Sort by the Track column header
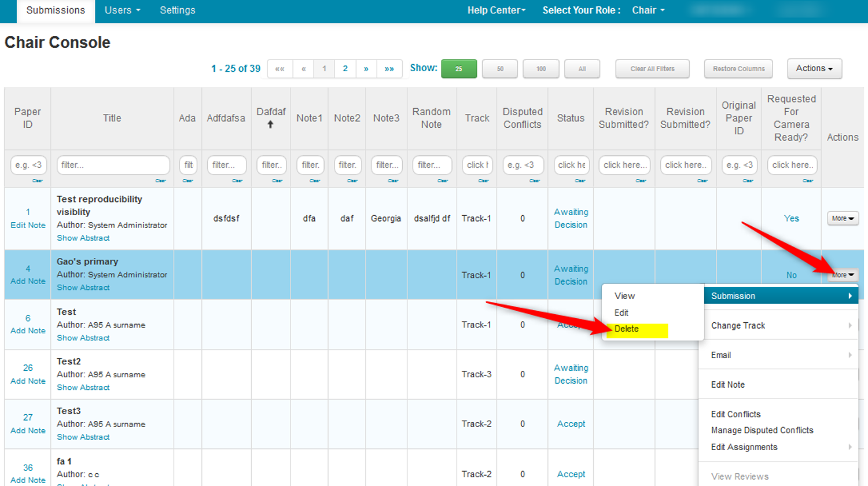 477,118
